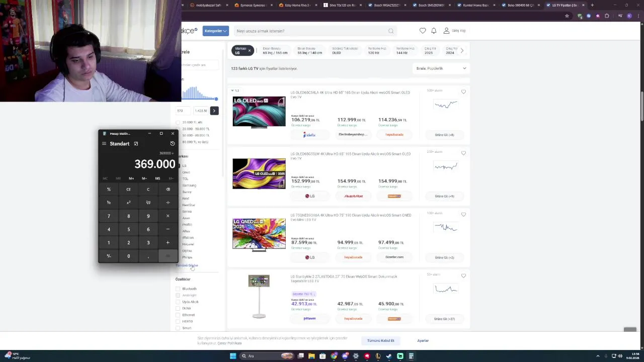644x362 pixels.
Task: Open the favorites heart icon in site header
Action: (x=423, y=31)
